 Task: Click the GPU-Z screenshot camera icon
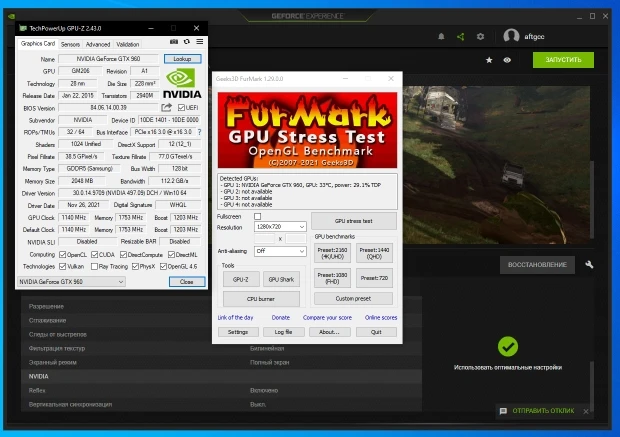(x=174, y=42)
